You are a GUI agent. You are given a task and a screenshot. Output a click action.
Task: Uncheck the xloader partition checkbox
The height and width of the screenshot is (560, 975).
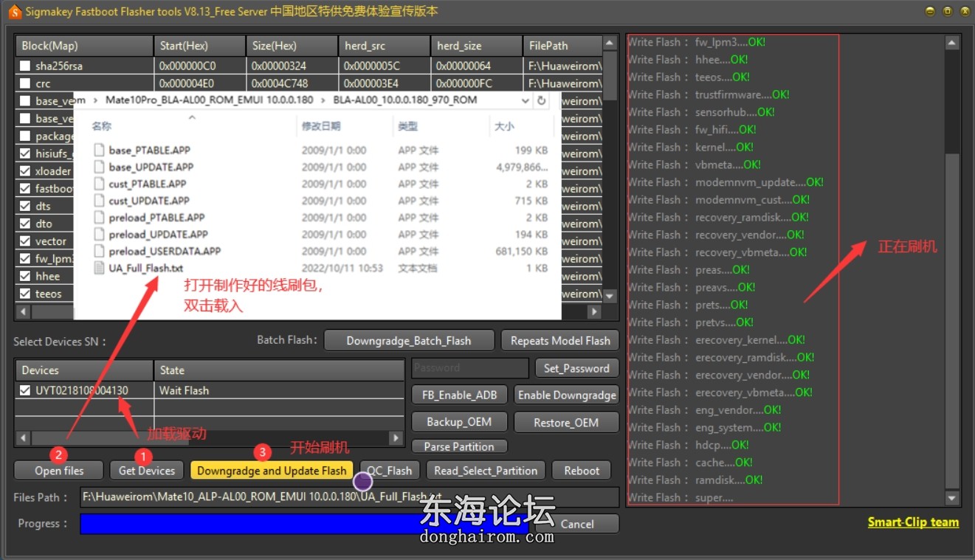tap(25, 171)
